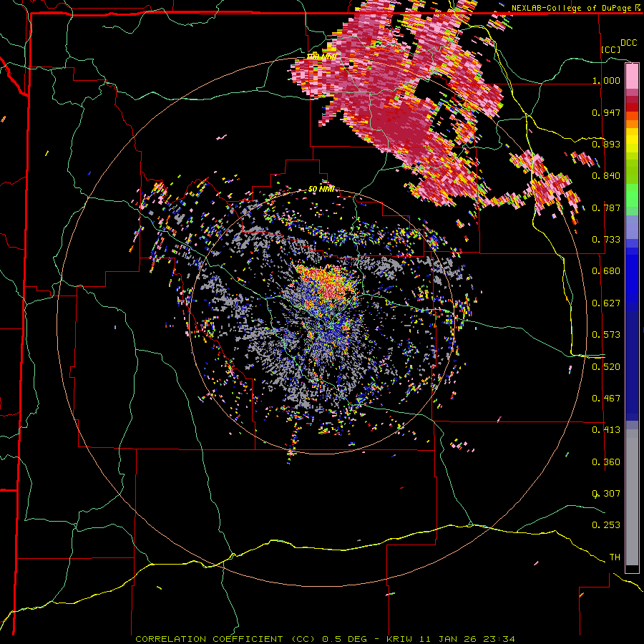This screenshot has height=644, width=644.
Task: Click the 50 NMI range ring label
Action: click(x=321, y=190)
